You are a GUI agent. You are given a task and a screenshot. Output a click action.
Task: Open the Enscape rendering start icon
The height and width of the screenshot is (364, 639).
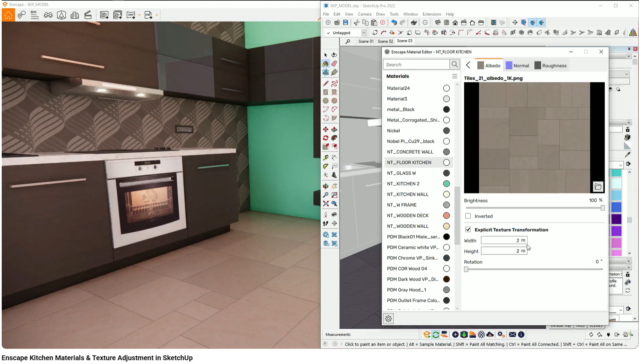pyautogui.click(x=427, y=334)
